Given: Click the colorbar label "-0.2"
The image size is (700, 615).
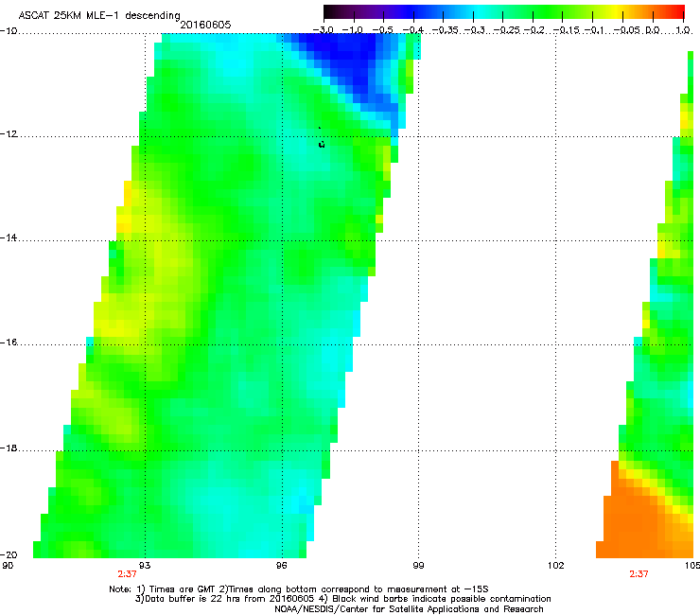Looking at the screenshot, I should tap(534, 30).
